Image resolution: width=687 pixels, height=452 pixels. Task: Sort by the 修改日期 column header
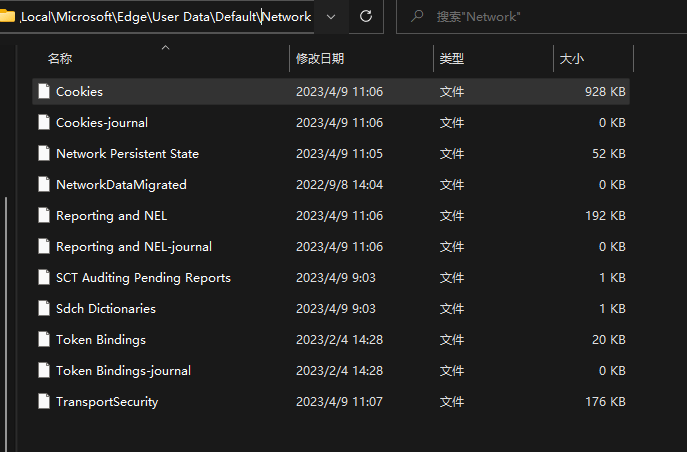pos(320,58)
